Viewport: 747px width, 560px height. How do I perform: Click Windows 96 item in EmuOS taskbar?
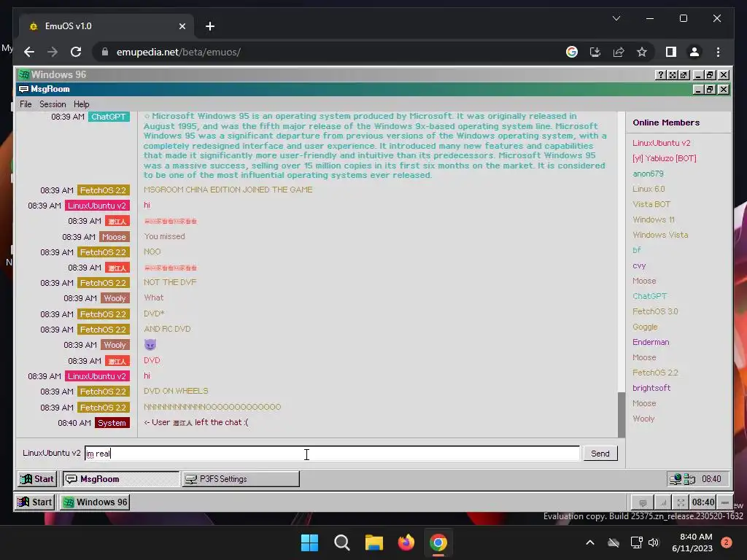click(95, 502)
